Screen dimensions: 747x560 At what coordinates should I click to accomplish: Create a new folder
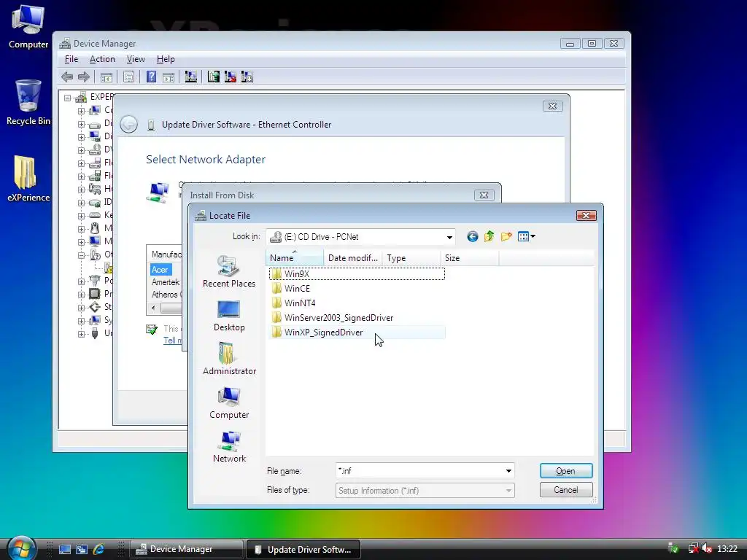pyautogui.click(x=506, y=237)
